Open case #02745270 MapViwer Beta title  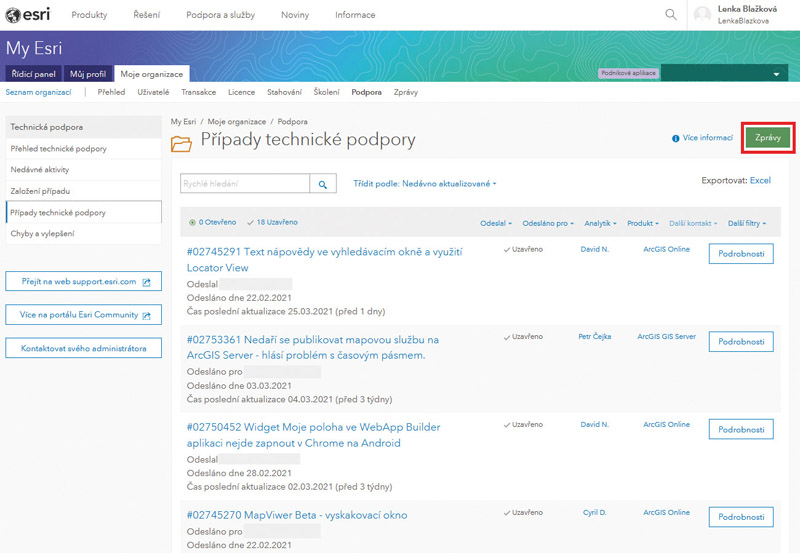pyautogui.click(x=297, y=515)
